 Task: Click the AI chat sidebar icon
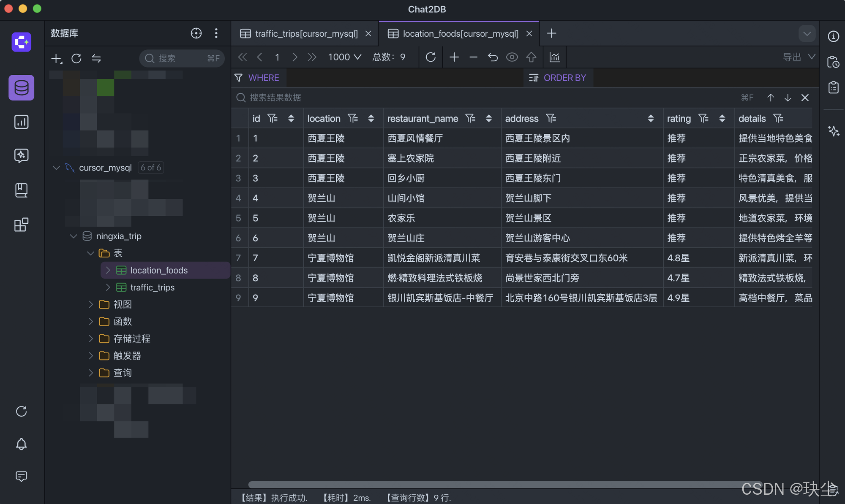click(21, 156)
